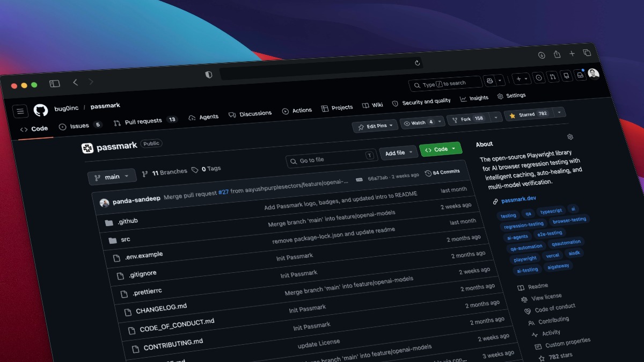Click the Safari share icon
The image size is (644, 362).
557,54
